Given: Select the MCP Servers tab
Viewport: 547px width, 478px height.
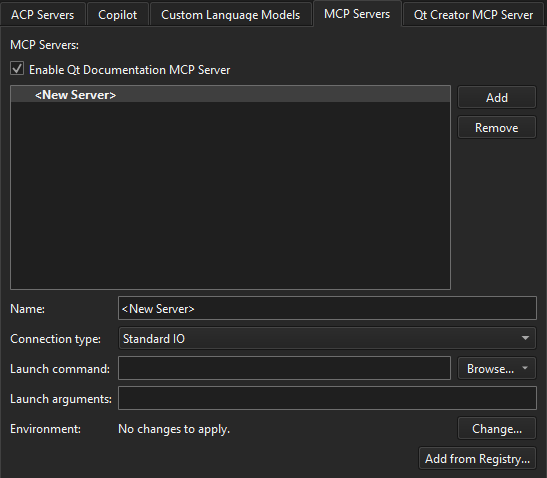Looking at the screenshot, I should 357,14.
